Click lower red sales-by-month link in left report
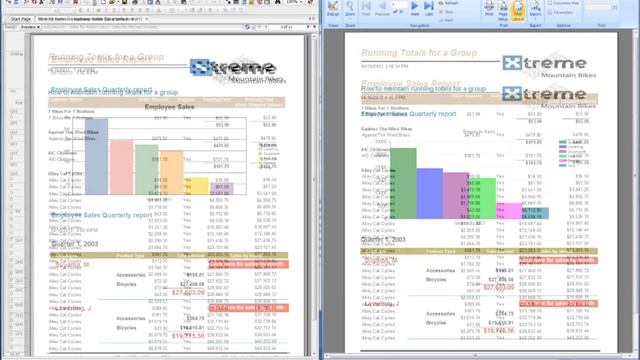Image resolution: width=640 pixels, height=360 pixels. click(249, 308)
